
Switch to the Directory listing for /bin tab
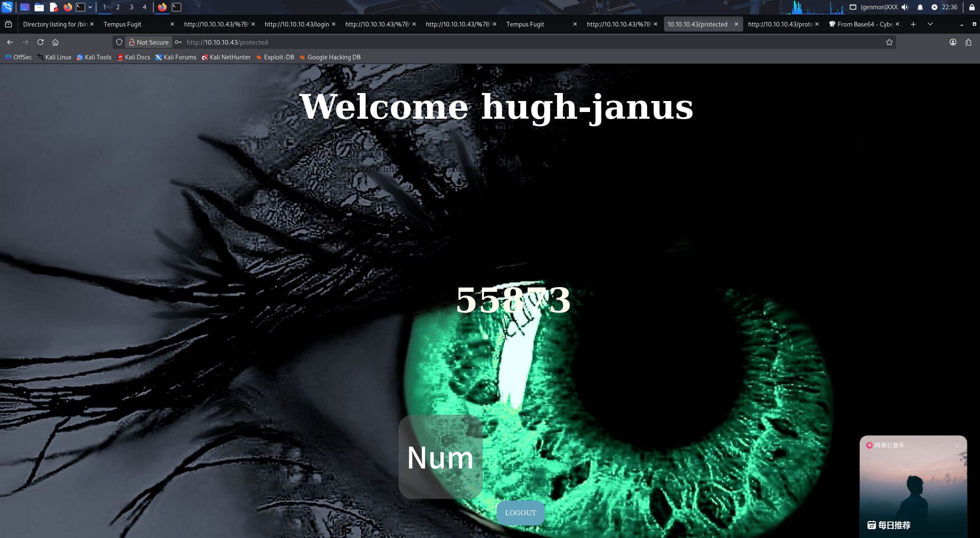(55, 24)
